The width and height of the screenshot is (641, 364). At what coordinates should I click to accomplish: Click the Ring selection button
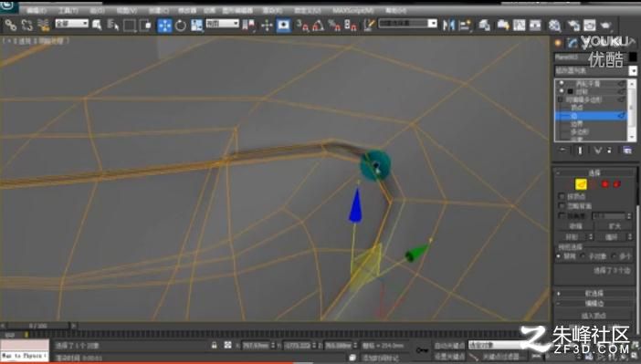pyautogui.click(x=573, y=237)
